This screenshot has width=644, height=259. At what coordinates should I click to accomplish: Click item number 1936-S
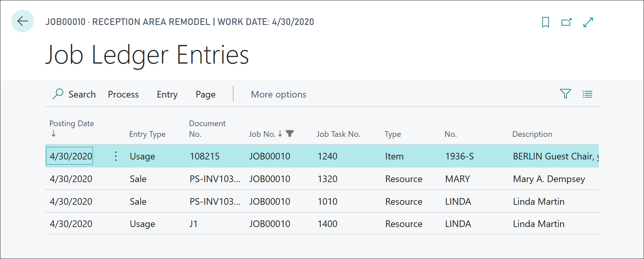[x=459, y=156]
